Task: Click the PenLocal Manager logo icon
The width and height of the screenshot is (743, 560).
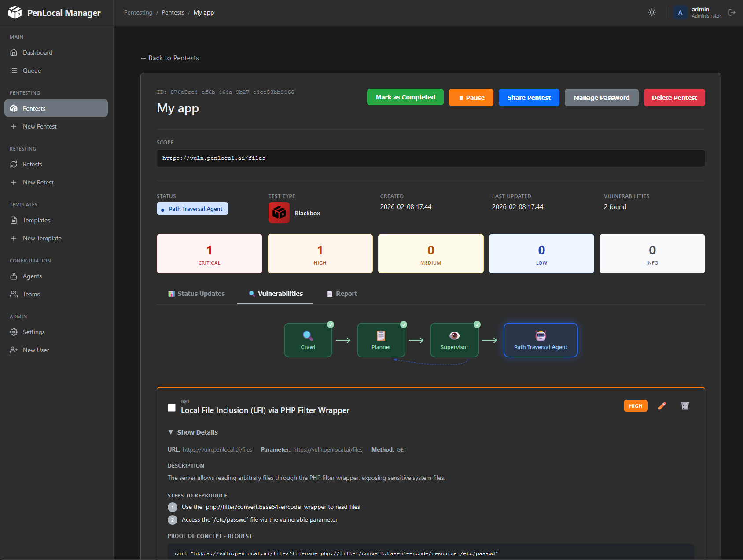Action: click(x=15, y=13)
